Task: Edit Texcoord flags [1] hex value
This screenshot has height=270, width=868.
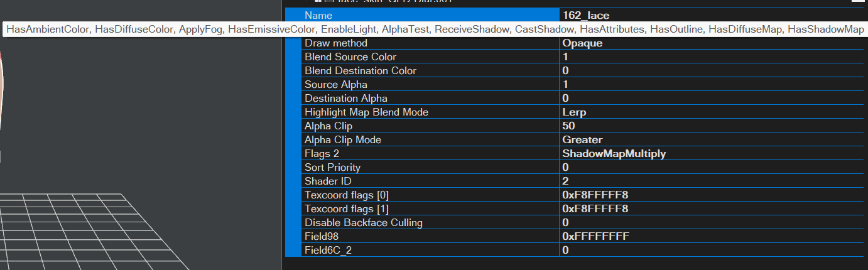Action: 713,208
